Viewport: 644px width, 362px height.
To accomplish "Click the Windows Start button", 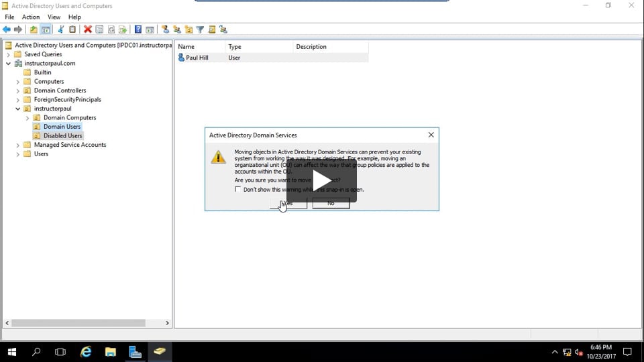I will [x=11, y=351].
